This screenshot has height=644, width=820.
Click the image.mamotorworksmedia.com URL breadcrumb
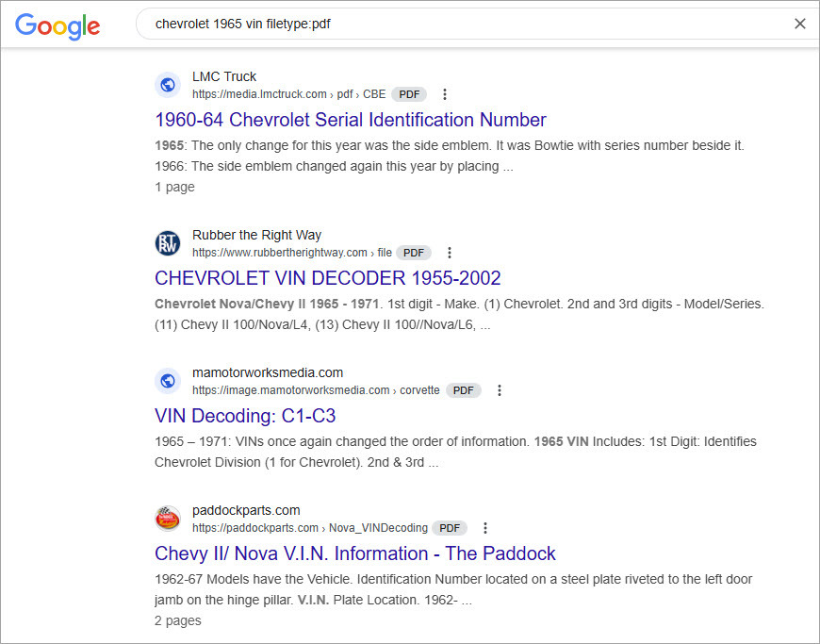point(316,390)
